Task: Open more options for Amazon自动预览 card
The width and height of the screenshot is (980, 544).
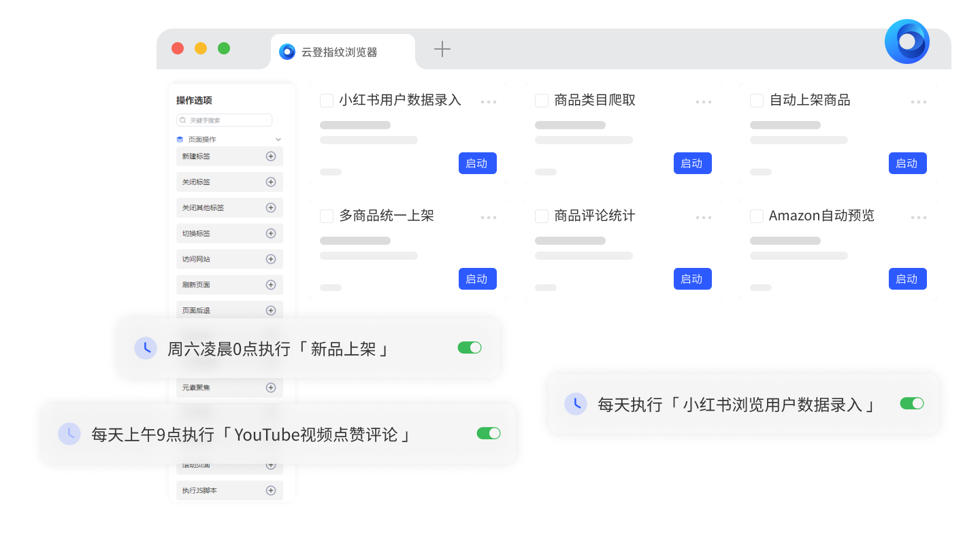Action: click(x=919, y=218)
